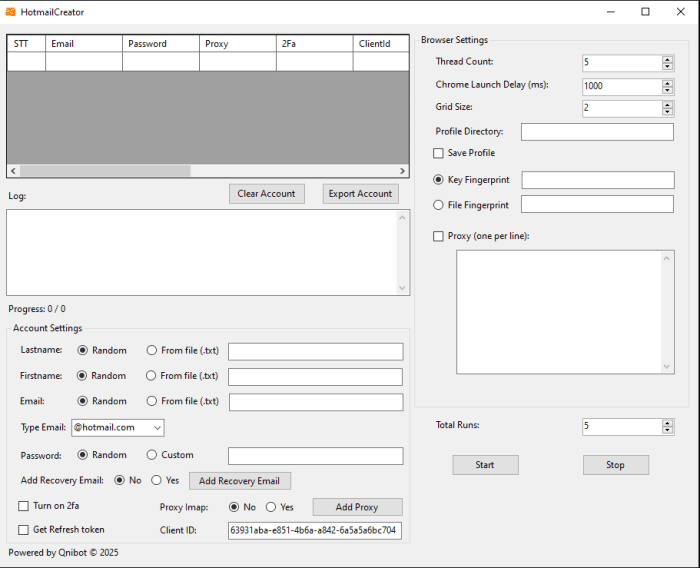Increase Grid Size with up arrow
This screenshot has height=568, width=700.
point(667,105)
